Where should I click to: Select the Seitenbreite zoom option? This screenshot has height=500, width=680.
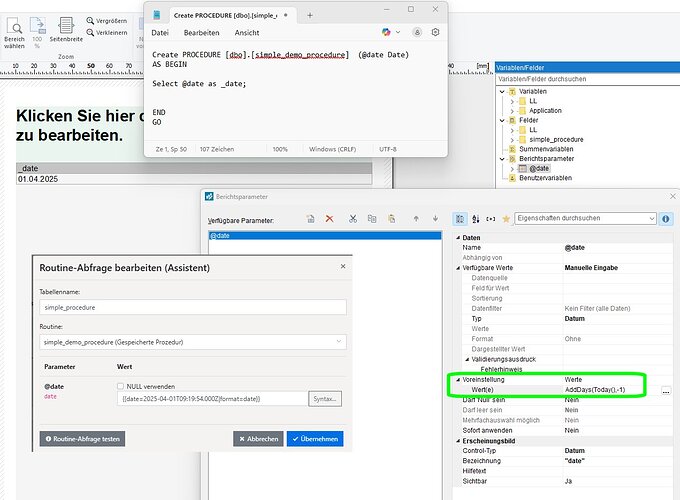click(66, 30)
